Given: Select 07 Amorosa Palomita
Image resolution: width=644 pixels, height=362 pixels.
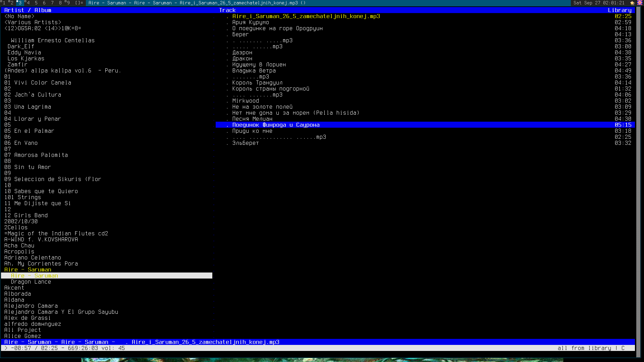Looking at the screenshot, I should click(36, 155).
